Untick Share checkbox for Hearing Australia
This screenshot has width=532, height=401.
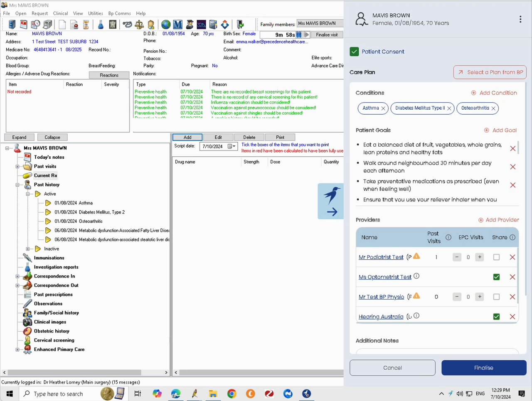point(496,317)
